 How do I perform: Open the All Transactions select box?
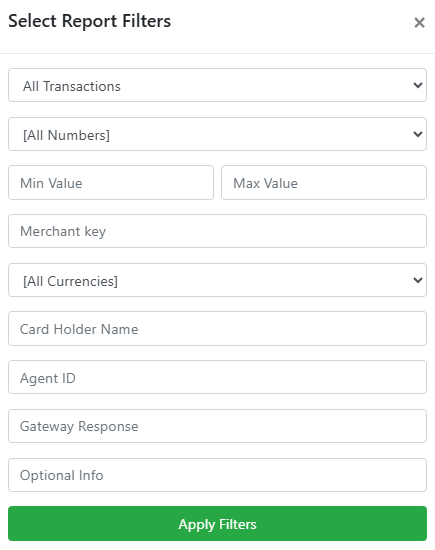point(218,85)
